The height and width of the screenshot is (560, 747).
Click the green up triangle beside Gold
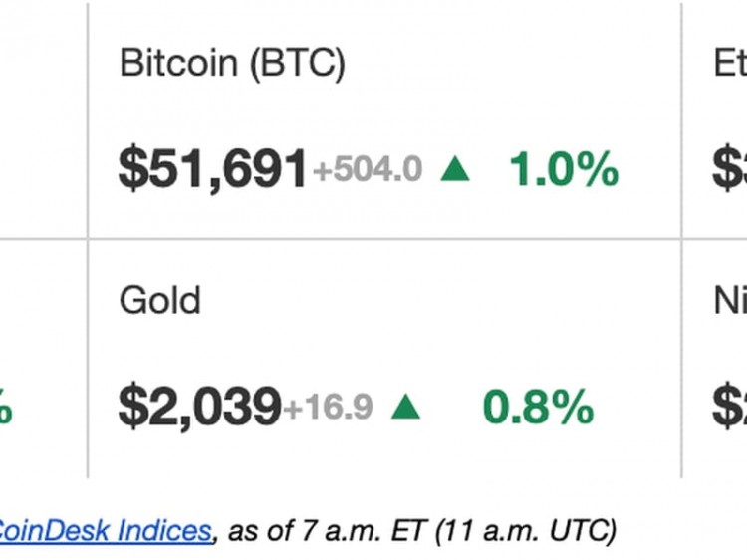pyautogui.click(x=405, y=407)
